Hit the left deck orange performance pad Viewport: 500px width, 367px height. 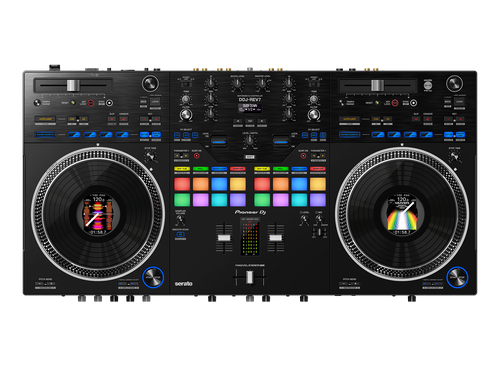(200, 184)
